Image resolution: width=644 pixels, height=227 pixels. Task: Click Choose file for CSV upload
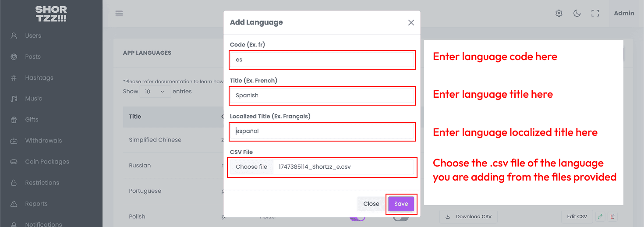[x=251, y=167]
